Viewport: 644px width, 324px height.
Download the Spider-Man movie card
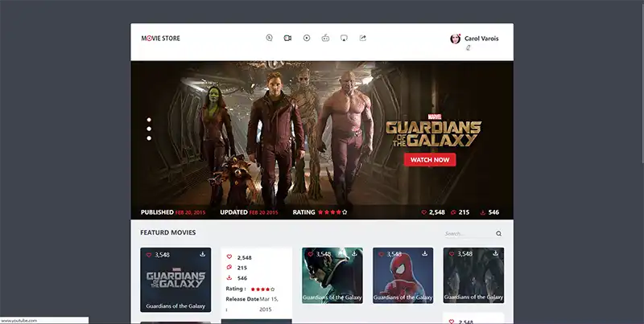[x=425, y=254]
